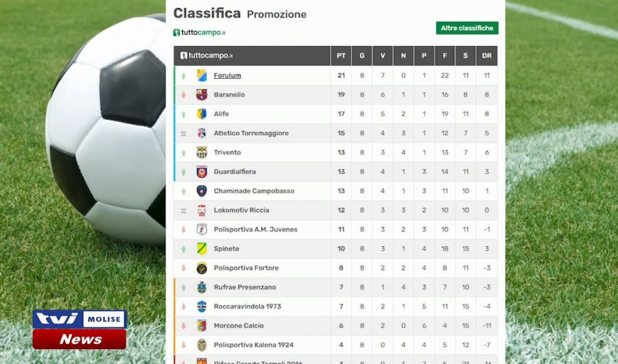Click the Forulum team crest icon
The height and width of the screenshot is (364, 618).
click(x=202, y=75)
